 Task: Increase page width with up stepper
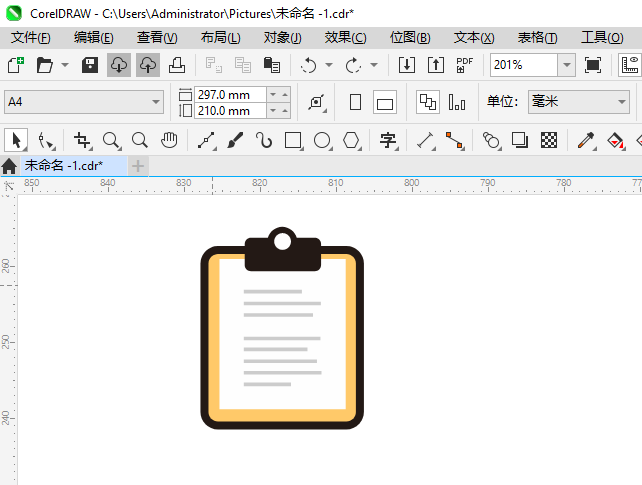point(285,95)
